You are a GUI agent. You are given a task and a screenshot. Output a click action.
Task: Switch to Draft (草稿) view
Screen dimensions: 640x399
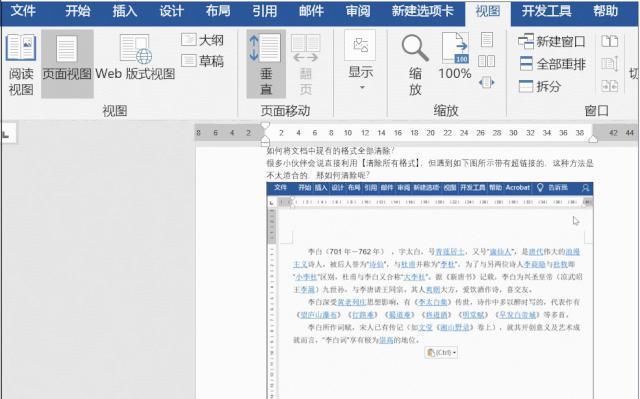[x=203, y=61]
